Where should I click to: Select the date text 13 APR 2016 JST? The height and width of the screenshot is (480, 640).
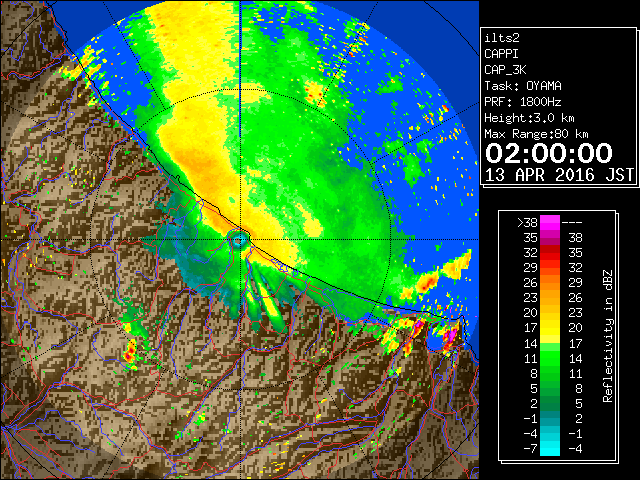click(x=559, y=175)
